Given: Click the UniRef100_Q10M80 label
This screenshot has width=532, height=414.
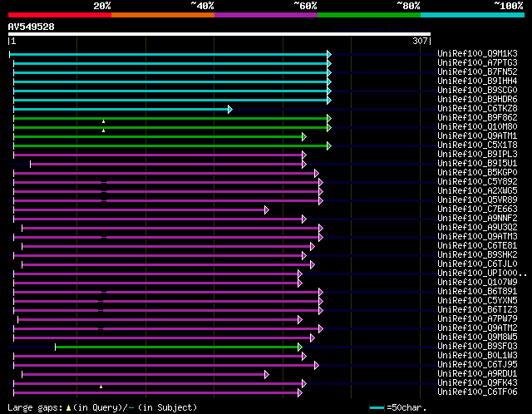Looking at the screenshot, I should (x=477, y=127).
